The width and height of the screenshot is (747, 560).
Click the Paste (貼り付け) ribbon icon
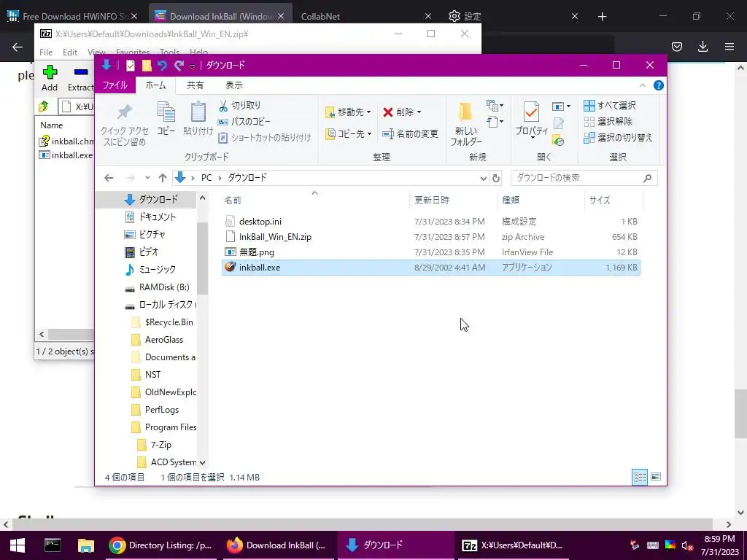198,119
